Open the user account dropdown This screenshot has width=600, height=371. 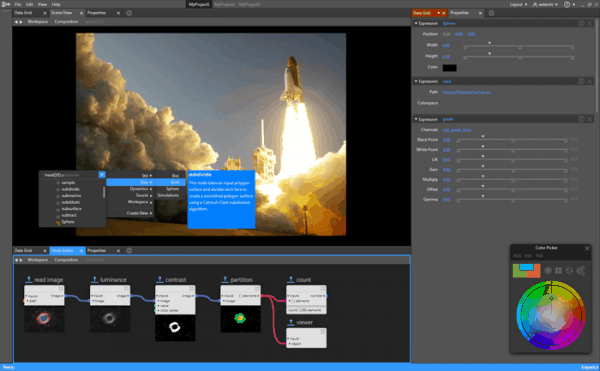pos(545,4)
